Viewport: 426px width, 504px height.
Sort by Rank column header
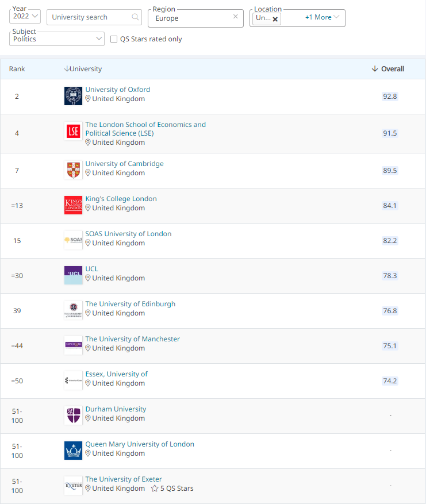(x=17, y=69)
